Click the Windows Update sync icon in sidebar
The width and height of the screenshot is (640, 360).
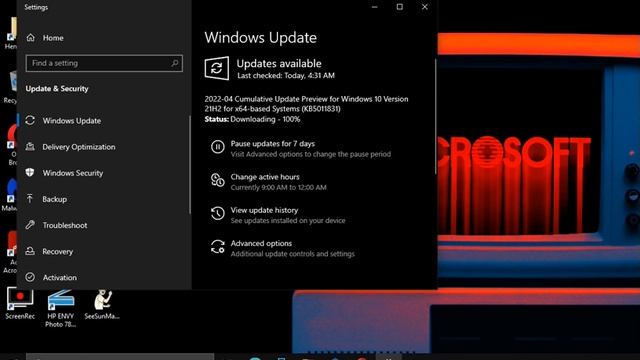tap(30, 120)
